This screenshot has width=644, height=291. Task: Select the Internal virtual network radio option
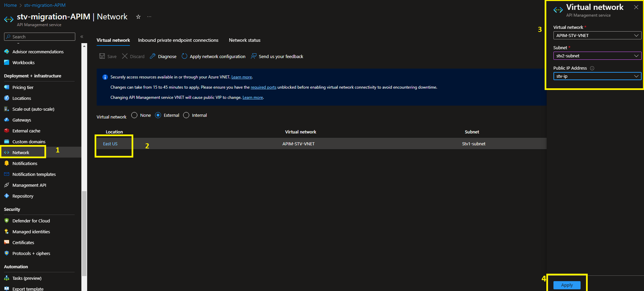[186, 115]
